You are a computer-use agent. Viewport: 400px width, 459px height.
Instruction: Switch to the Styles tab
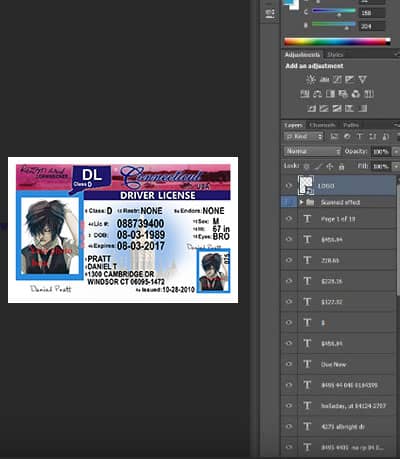[x=335, y=55]
